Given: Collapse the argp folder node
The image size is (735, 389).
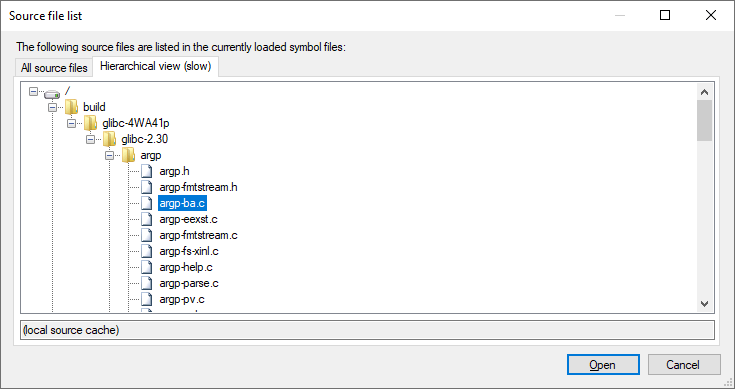Looking at the screenshot, I should [x=109, y=155].
